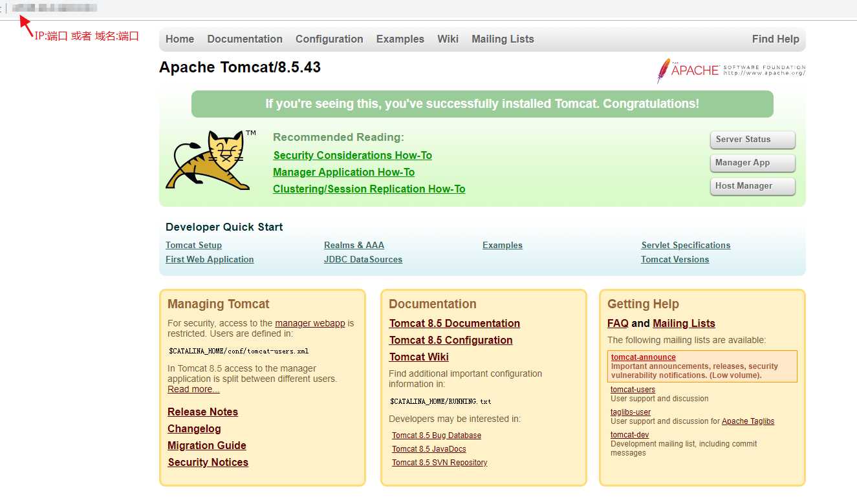Click the browser address bar URL field
The width and height of the screenshot is (857, 504).
pyautogui.click(x=54, y=8)
